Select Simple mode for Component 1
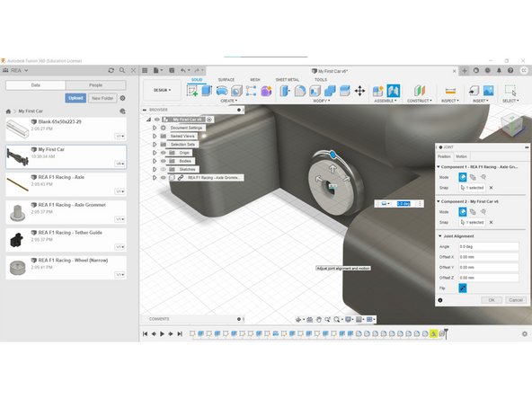Viewport: 532px width, 399px height. (463, 177)
